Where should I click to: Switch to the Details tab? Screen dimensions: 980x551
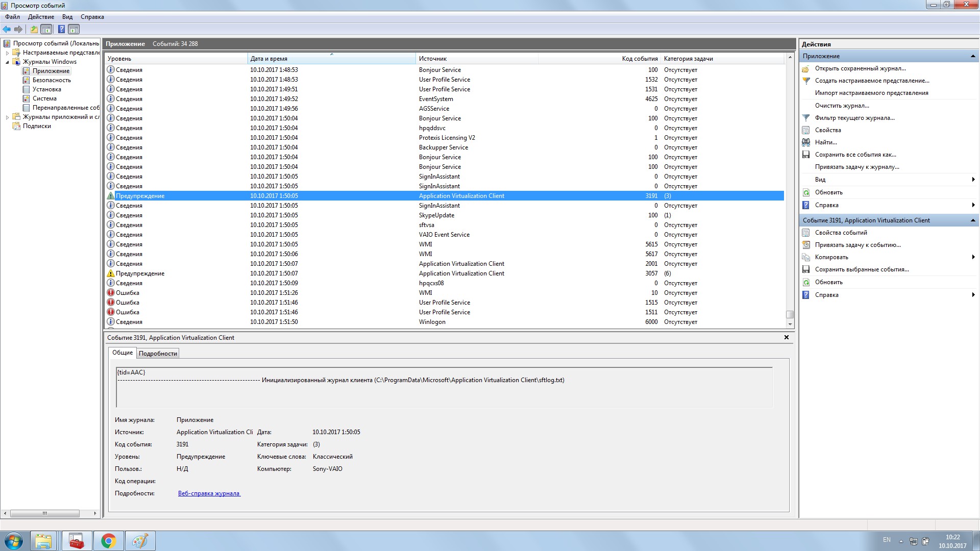[x=158, y=354]
